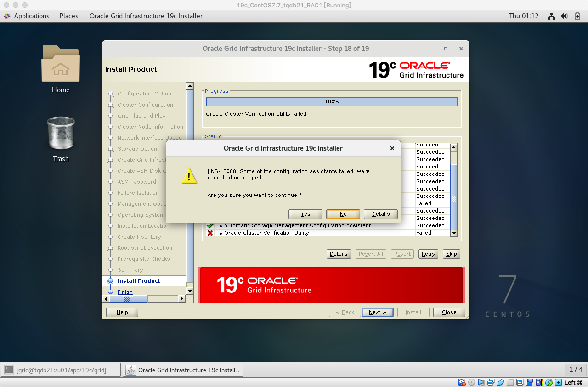Click the 100% progress bar
Screen dimensions: 588x387
[332, 102]
